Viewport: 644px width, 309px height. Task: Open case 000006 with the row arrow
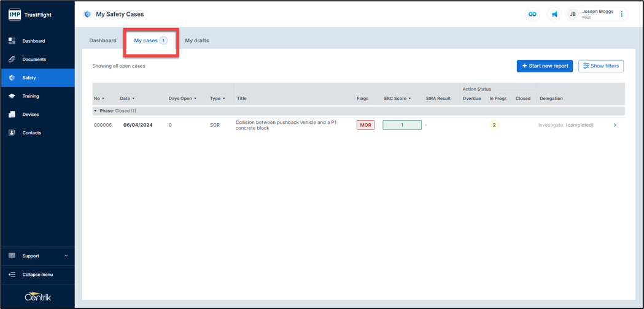(x=615, y=125)
